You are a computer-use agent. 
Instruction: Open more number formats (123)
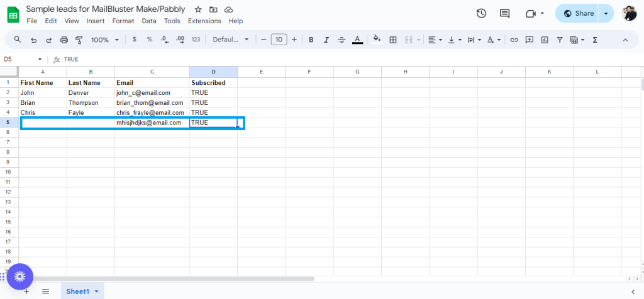(196, 40)
